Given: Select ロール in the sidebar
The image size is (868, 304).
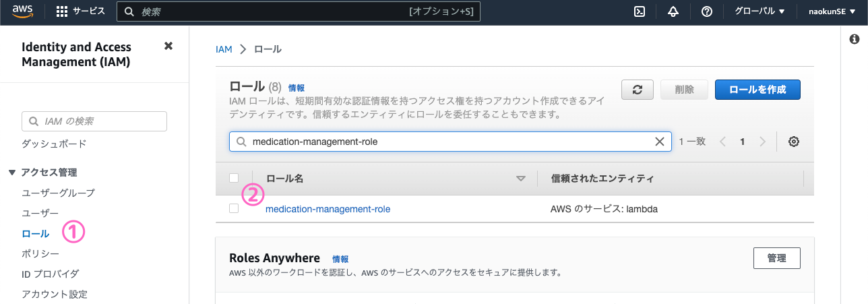Looking at the screenshot, I should pyautogui.click(x=36, y=234).
